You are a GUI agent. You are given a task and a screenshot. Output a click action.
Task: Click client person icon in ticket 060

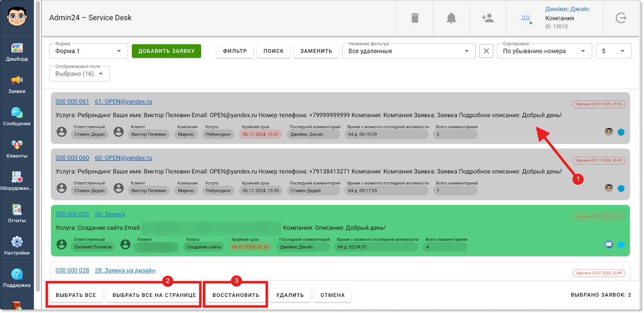pos(119,188)
